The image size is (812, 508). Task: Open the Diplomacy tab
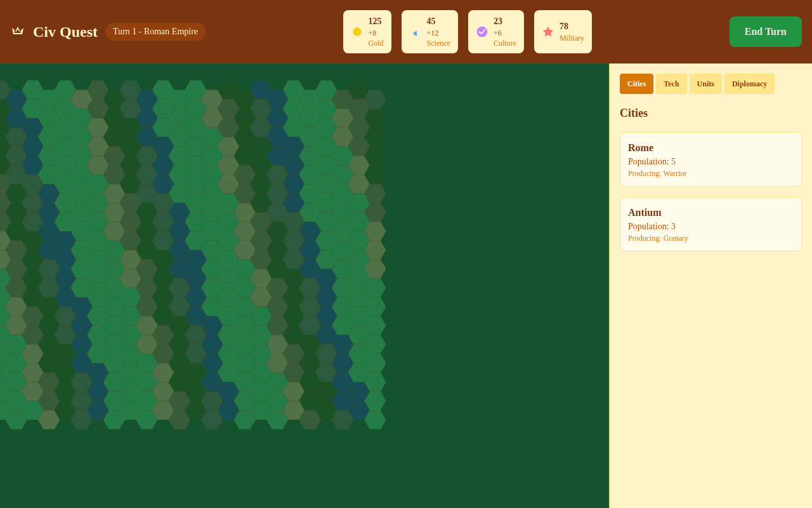click(749, 83)
